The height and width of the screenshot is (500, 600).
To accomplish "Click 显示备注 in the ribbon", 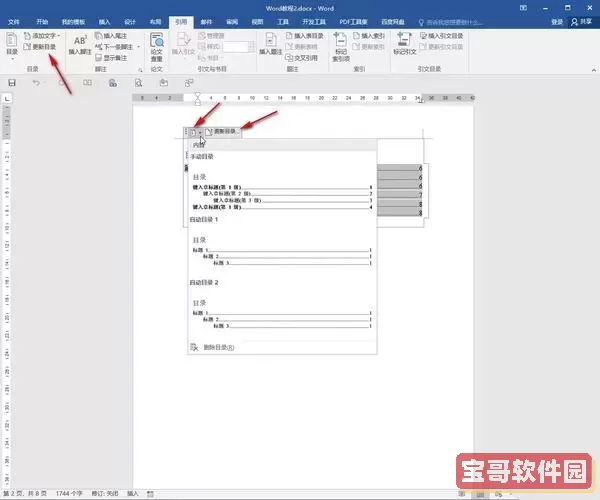I will coord(111,58).
